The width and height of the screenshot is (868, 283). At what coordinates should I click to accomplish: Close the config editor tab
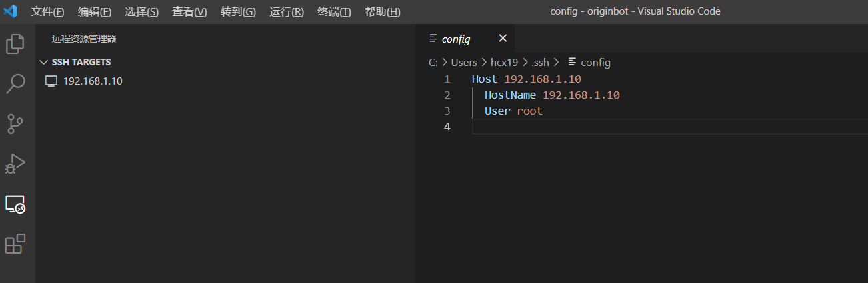pyautogui.click(x=503, y=39)
